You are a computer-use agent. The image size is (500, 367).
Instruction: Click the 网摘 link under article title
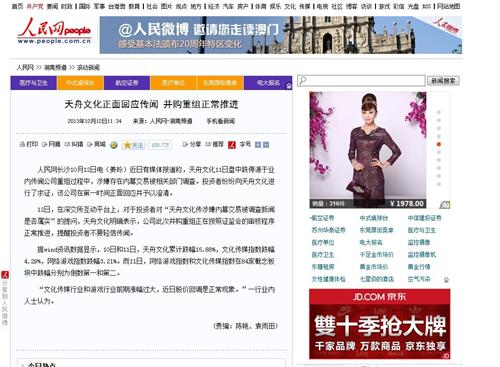click(51, 144)
